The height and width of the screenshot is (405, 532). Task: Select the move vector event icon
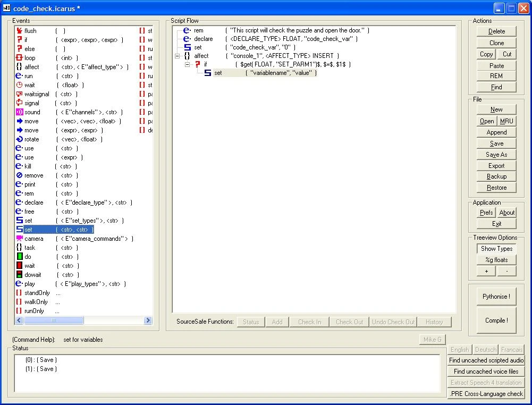tap(20, 121)
